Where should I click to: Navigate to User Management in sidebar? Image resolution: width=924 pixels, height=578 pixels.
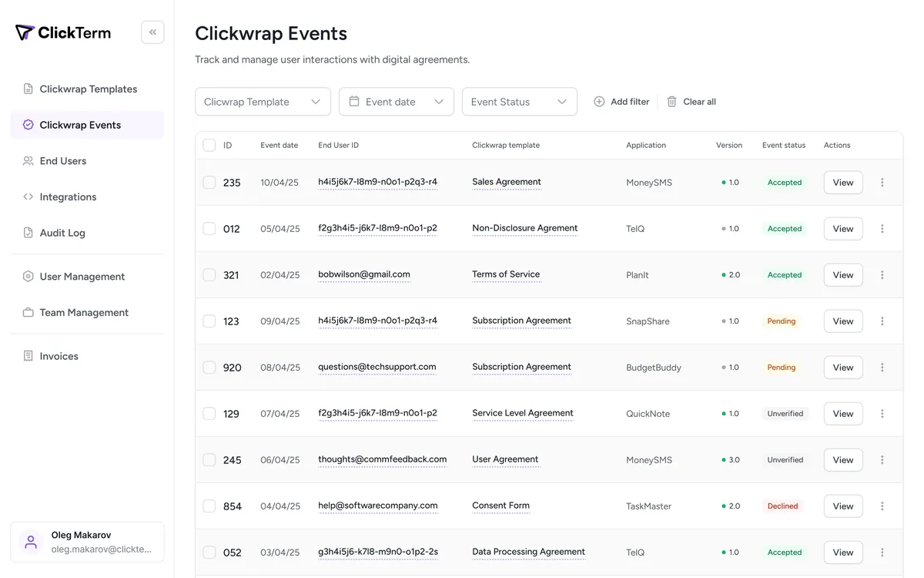tap(82, 277)
